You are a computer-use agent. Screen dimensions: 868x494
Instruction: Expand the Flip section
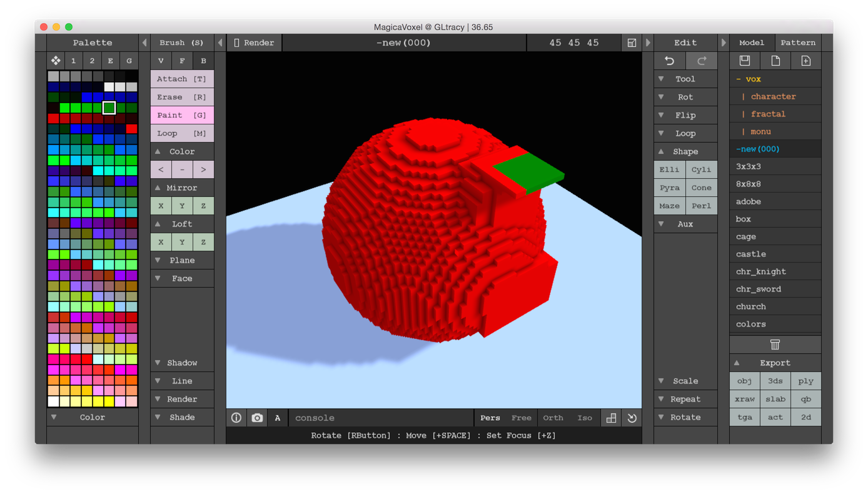[x=685, y=115]
